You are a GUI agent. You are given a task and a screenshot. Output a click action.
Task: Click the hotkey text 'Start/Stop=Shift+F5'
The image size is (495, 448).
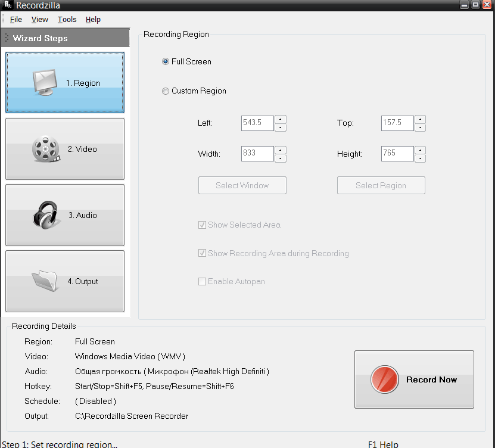pyautogui.click(x=108, y=387)
